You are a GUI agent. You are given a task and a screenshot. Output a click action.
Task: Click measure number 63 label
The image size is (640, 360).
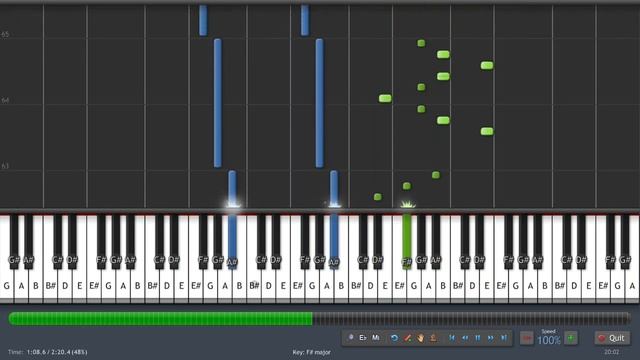coord(5,166)
